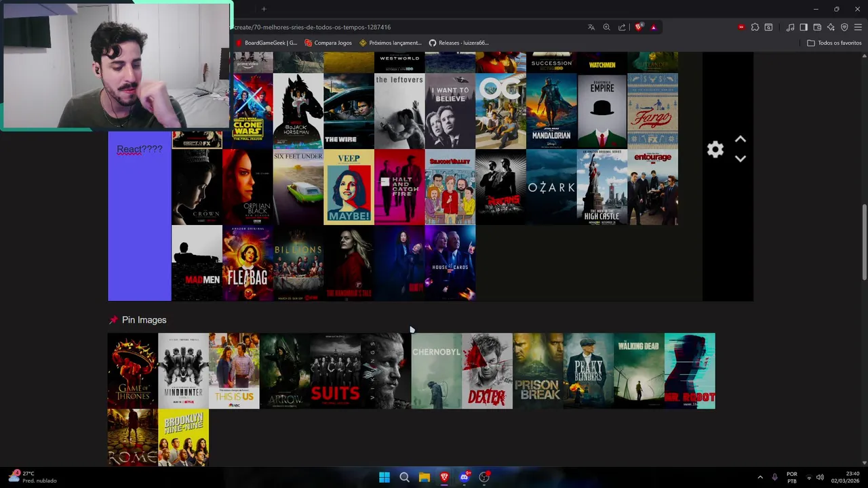The image size is (868, 488).
Task: Click the zoom magnifier icon in address bar
Action: point(607,27)
